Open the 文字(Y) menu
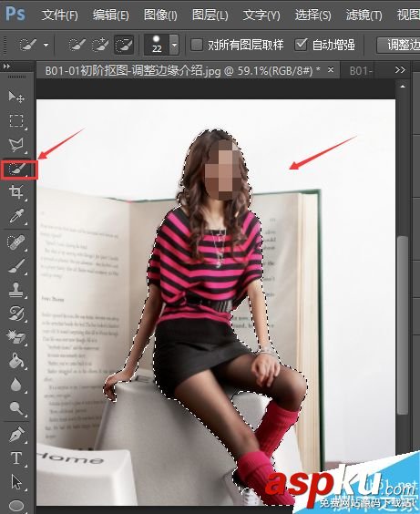This screenshot has height=514, width=420. pyautogui.click(x=261, y=15)
